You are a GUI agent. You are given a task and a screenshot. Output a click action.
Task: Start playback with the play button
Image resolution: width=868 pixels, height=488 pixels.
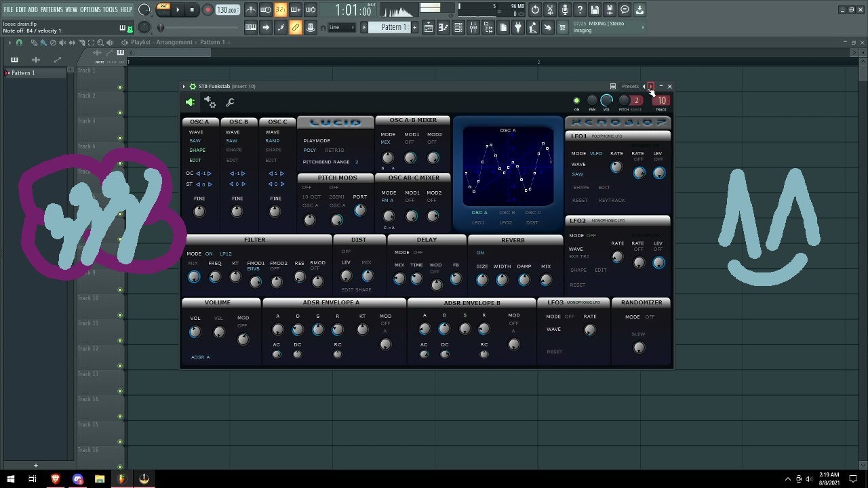tap(178, 10)
